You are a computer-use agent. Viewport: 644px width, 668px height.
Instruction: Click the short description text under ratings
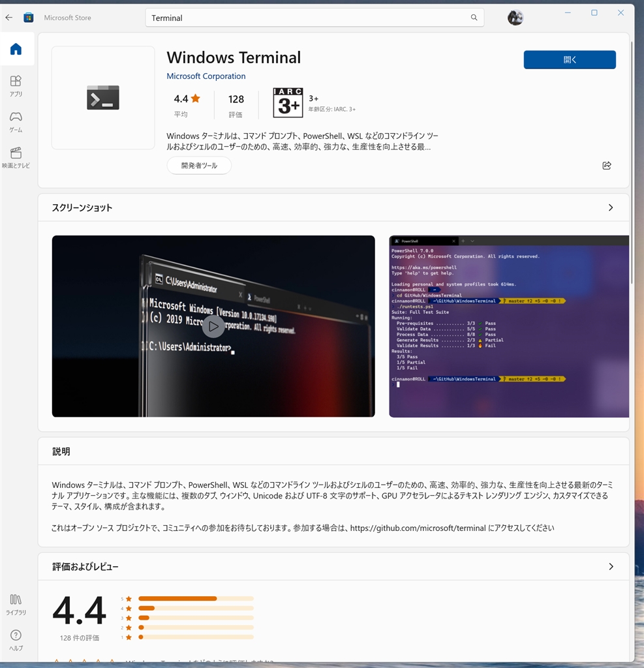click(x=302, y=142)
